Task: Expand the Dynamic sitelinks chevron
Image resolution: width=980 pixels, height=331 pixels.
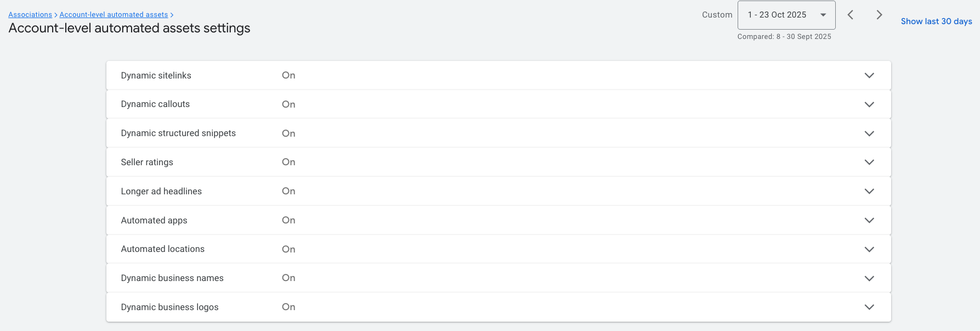Action: (869, 75)
